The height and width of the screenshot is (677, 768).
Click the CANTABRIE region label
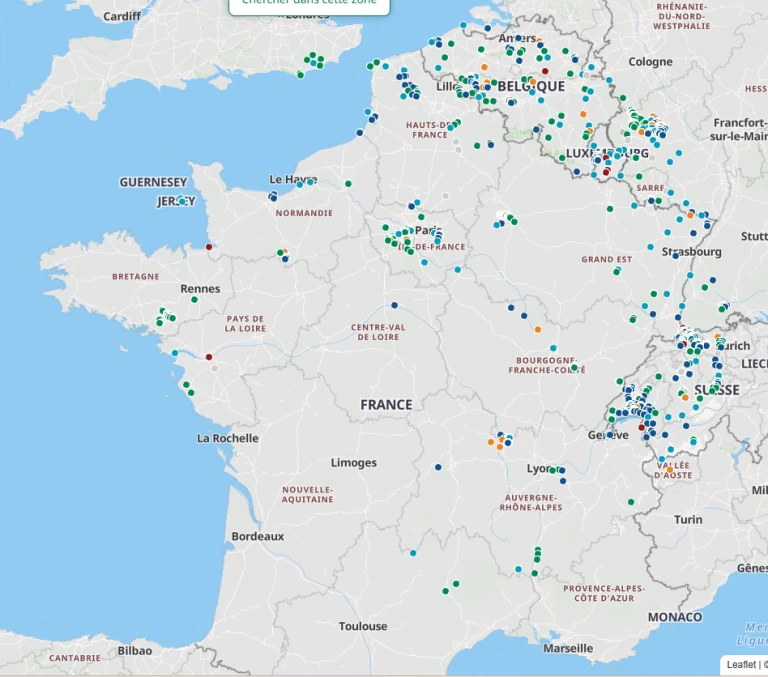(75, 658)
